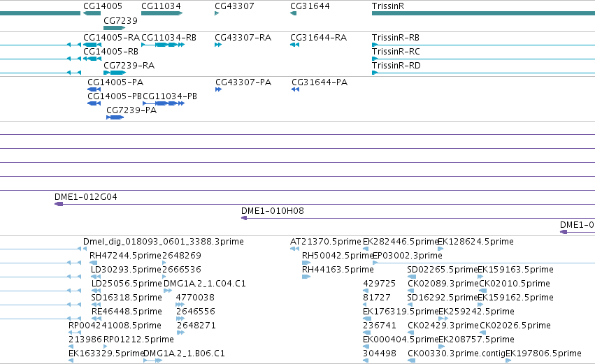Select the TrissinR gene feature
This screenshot has width=595, height=364.
point(483,13)
